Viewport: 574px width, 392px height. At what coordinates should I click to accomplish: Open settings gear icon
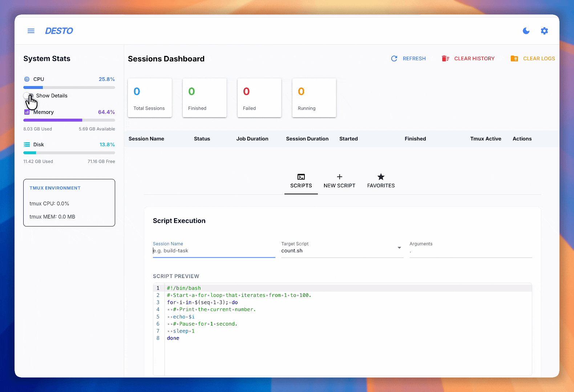(544, 31)
